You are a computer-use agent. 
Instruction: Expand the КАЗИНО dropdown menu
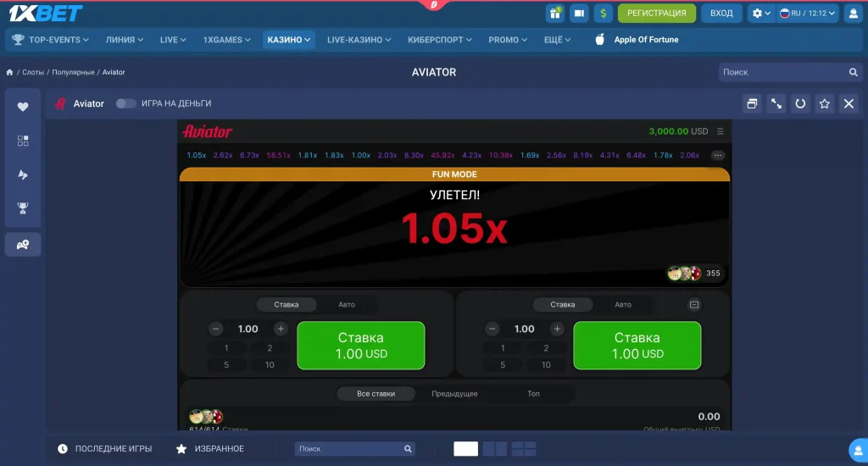(289, 40)
